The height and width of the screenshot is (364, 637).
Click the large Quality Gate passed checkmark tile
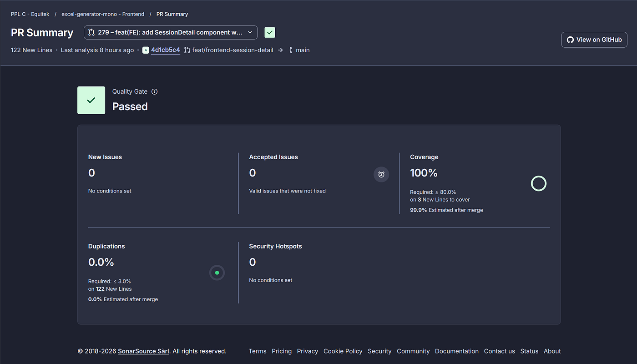(x=91, y=100)
